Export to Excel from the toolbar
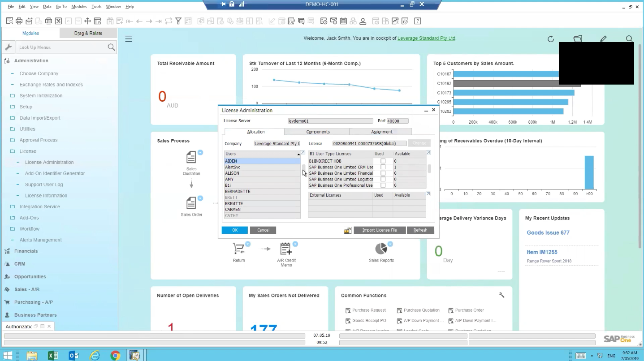Viewport: 644px width, 361px height. tap(58, 21)
